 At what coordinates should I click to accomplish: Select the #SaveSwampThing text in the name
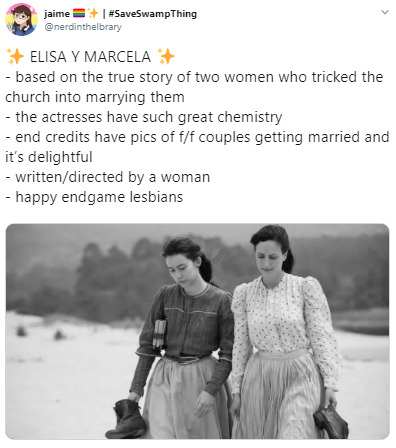coord(153,14)
